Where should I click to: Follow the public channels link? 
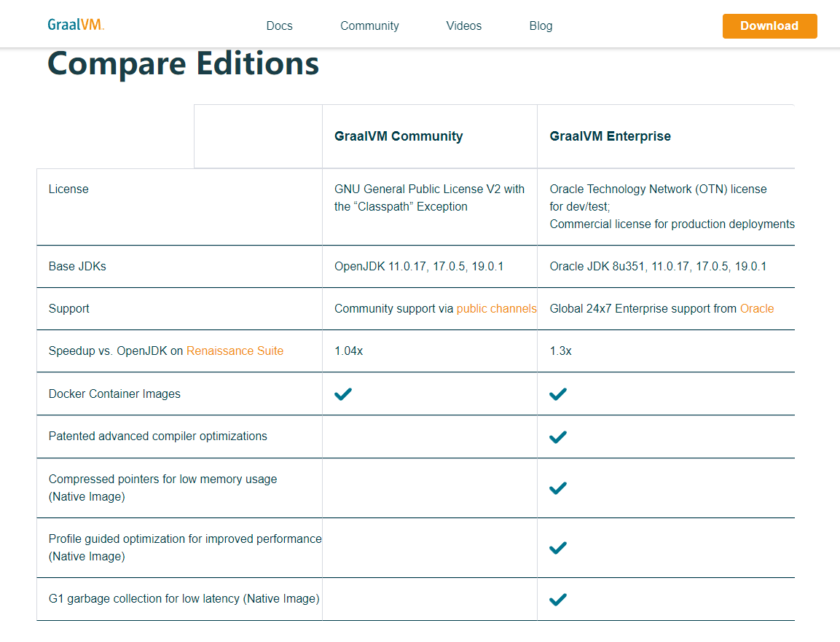(496, 309)
